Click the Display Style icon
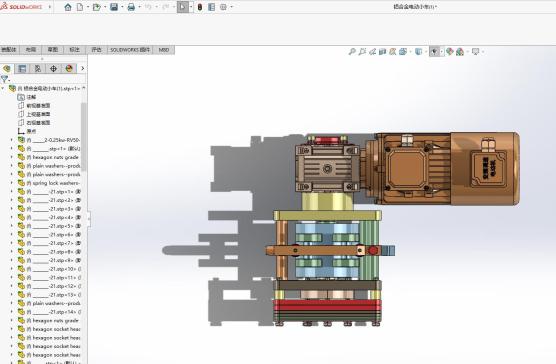 (419, 52)
